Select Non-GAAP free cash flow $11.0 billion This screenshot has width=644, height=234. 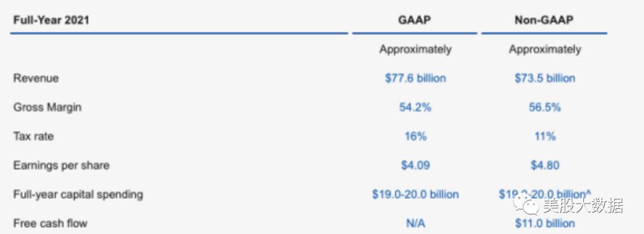[x=544, y=223]
